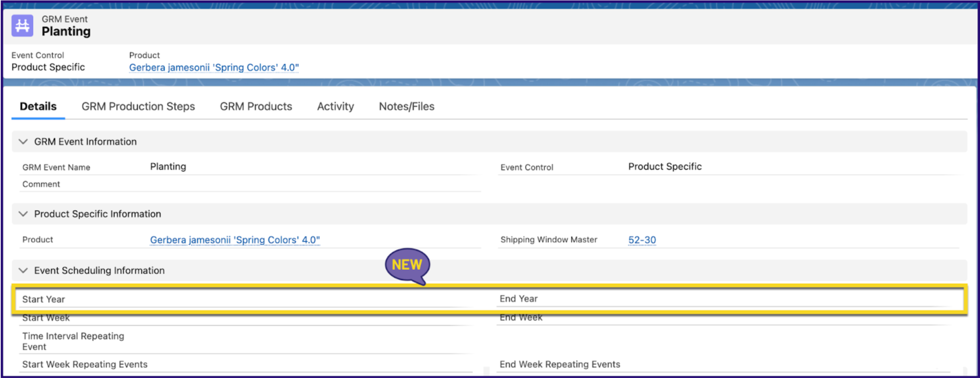
Task: Switch to the Activity tab
Action: (335, 106)
